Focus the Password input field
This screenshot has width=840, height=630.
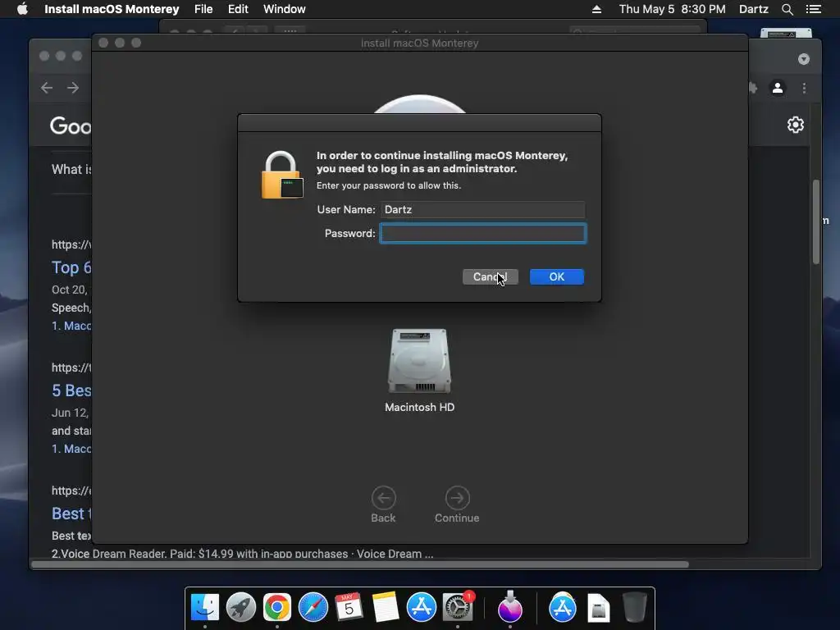tap(483, 234)
